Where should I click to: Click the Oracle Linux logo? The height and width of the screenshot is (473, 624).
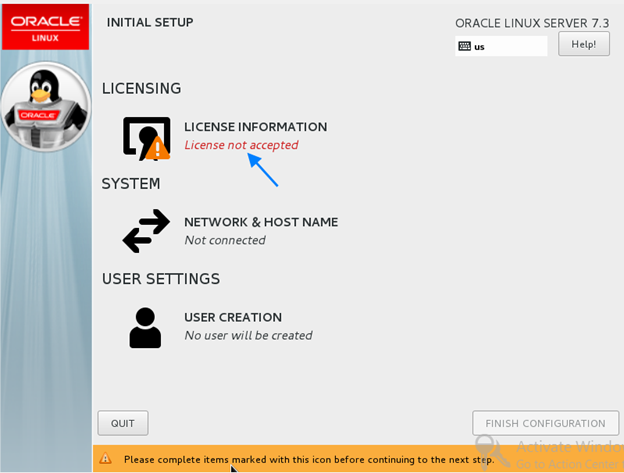[46, 27]
